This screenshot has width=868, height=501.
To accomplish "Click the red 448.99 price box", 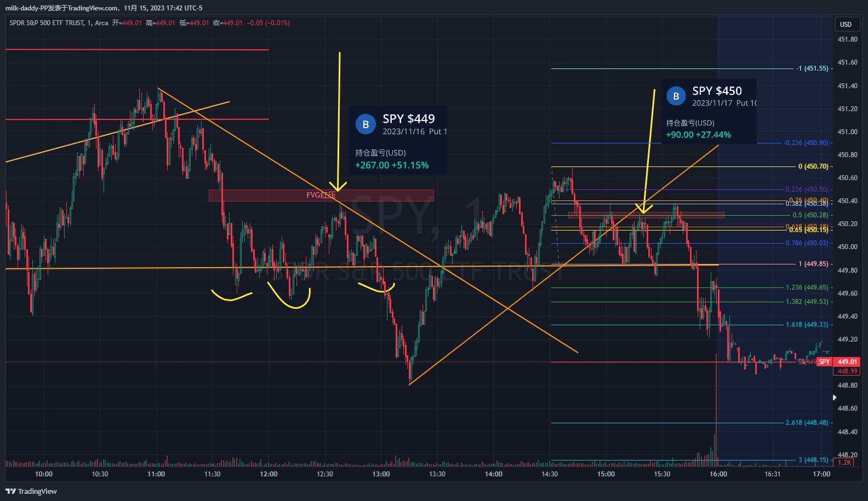I will click(x=847, y=371).
